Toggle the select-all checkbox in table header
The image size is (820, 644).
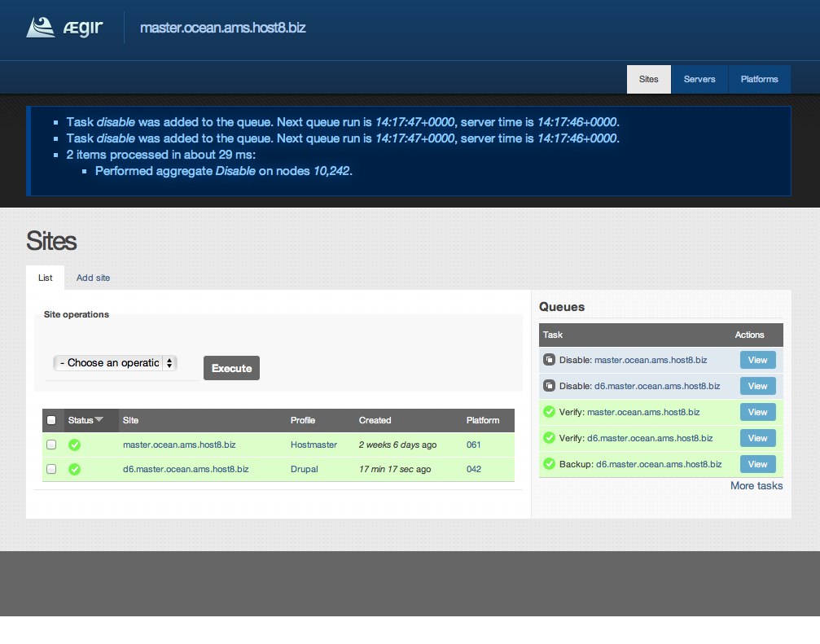coord(51,421)
